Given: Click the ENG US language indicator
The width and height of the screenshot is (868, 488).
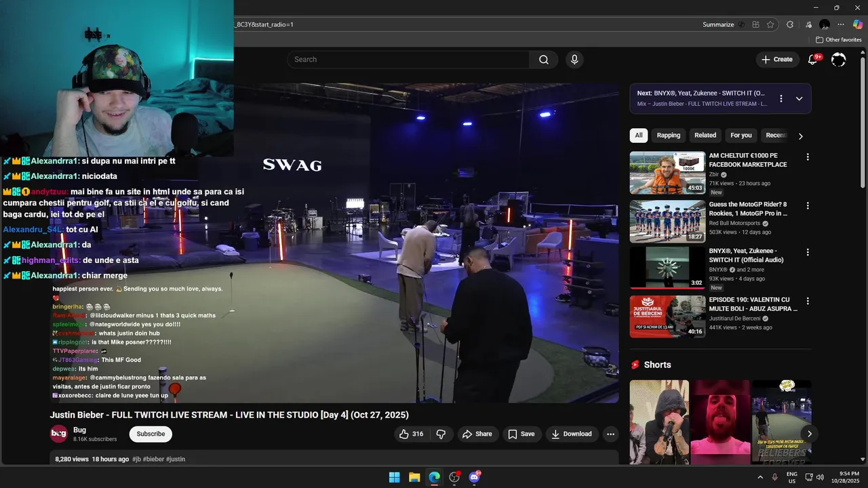Looking at the screenshot, I should tap(791, 477).
